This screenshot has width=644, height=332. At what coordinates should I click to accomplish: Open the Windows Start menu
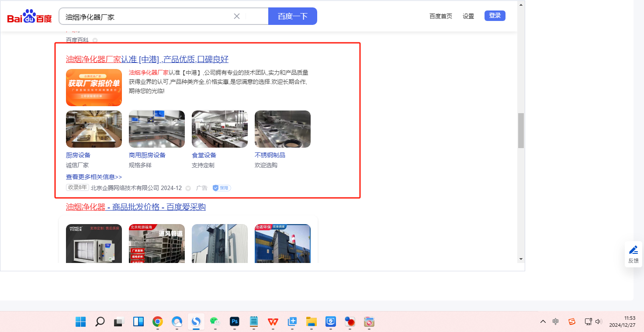(81, 322)
